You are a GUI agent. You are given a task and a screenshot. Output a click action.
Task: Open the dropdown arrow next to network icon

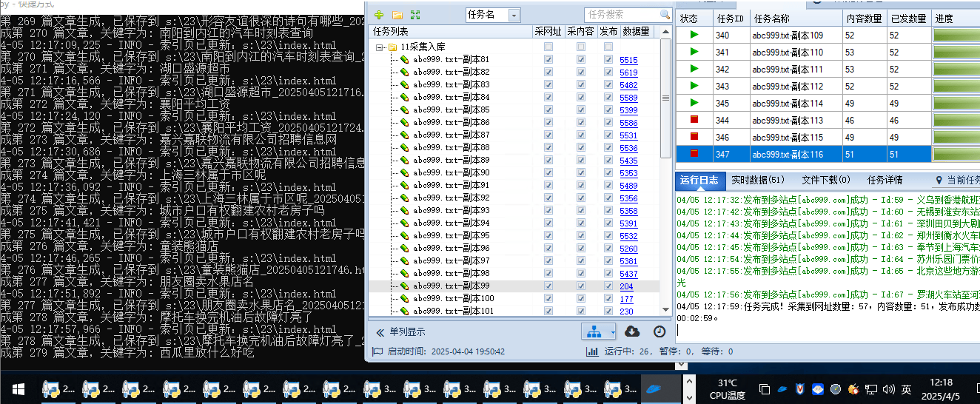pos(611,332)
